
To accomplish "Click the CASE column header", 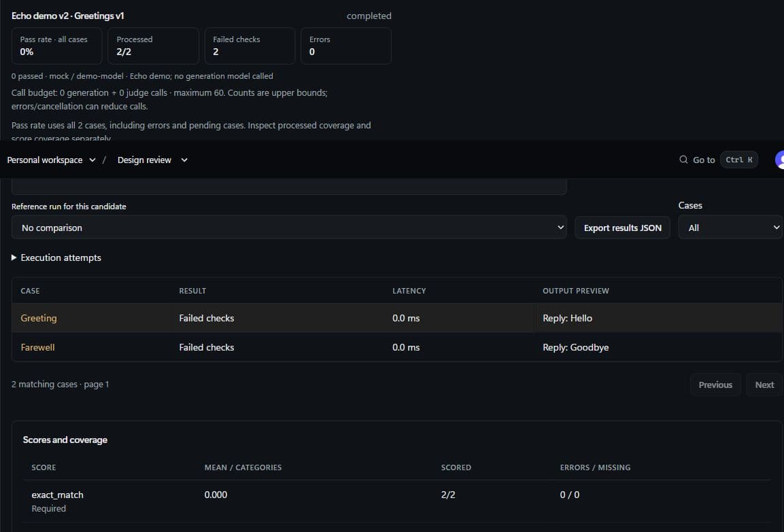I will tap(30, 291).
